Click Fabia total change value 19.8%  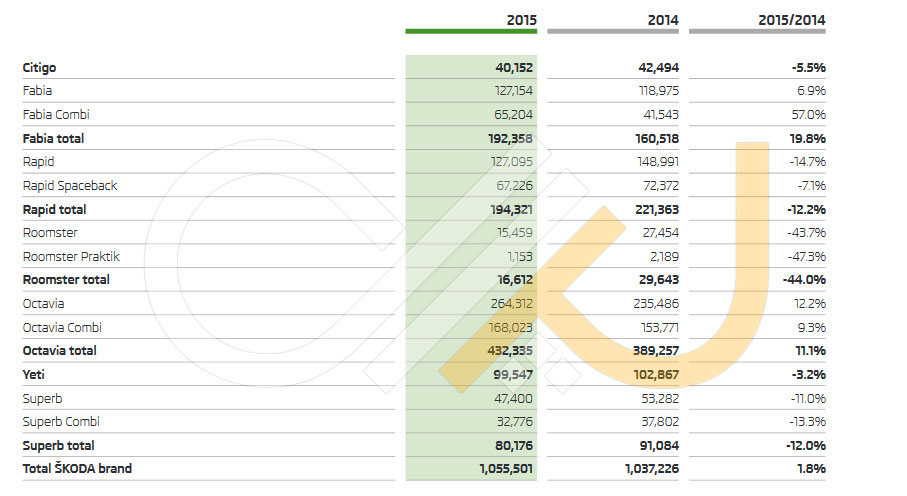click(809, 138)
